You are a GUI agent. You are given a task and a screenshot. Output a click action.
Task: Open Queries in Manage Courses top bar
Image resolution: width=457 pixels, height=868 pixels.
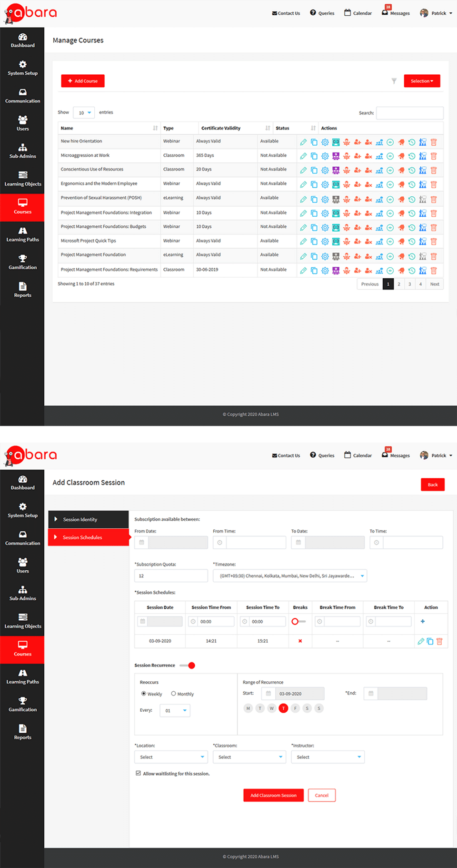coord(322,13)
